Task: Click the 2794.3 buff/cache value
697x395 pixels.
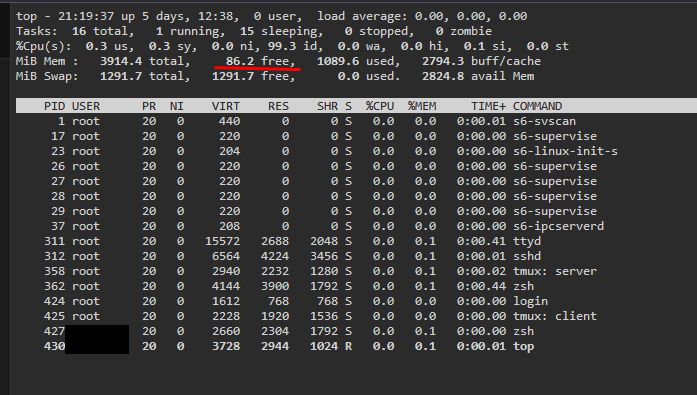Action: pos(481,61)
